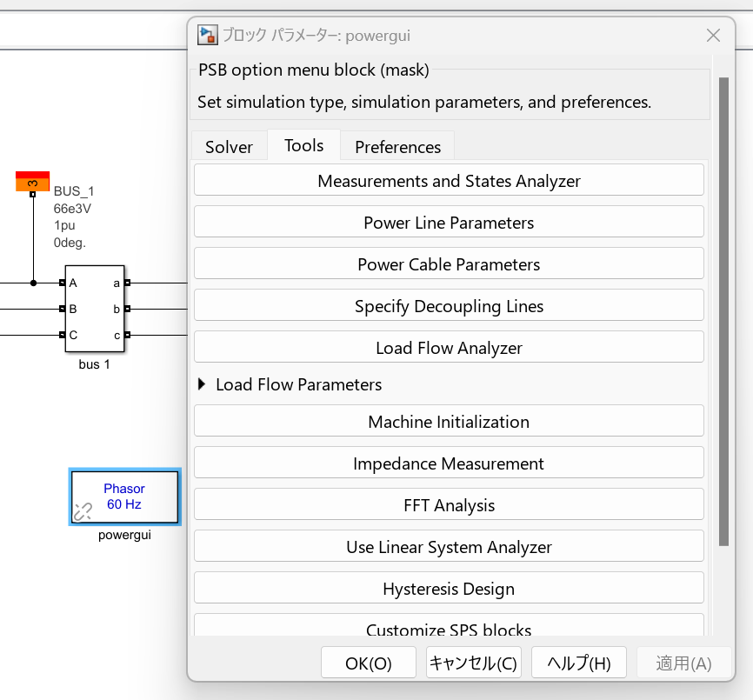The image size is (753, 700).
Task: Open the Measurements and States Analyzer
Action: tap(449, 179)
